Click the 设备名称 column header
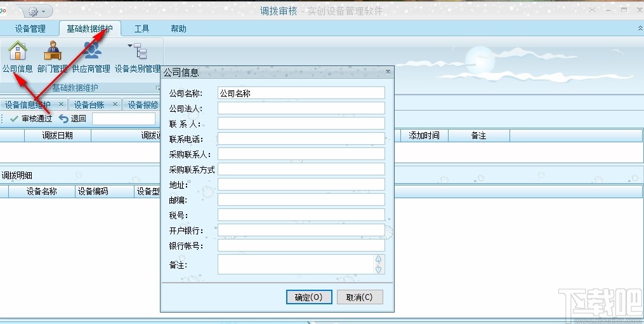Image resolution: width=644 pixels, height=324 pixels. pos(42,192)
